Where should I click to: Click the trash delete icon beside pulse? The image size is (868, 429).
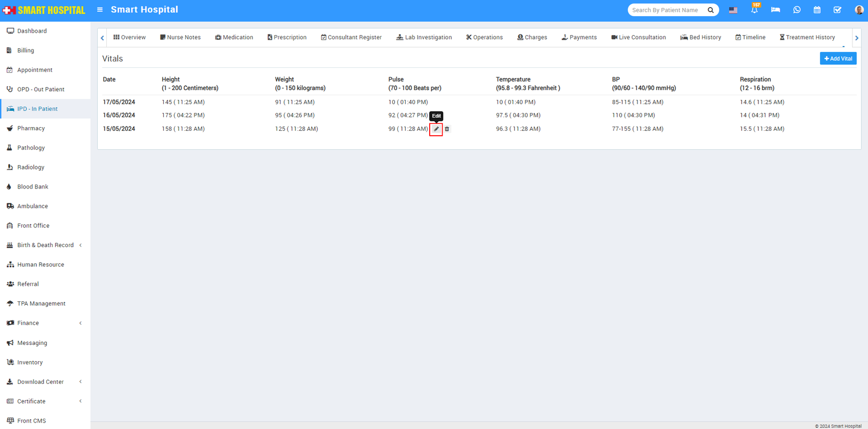click(447, 129)
